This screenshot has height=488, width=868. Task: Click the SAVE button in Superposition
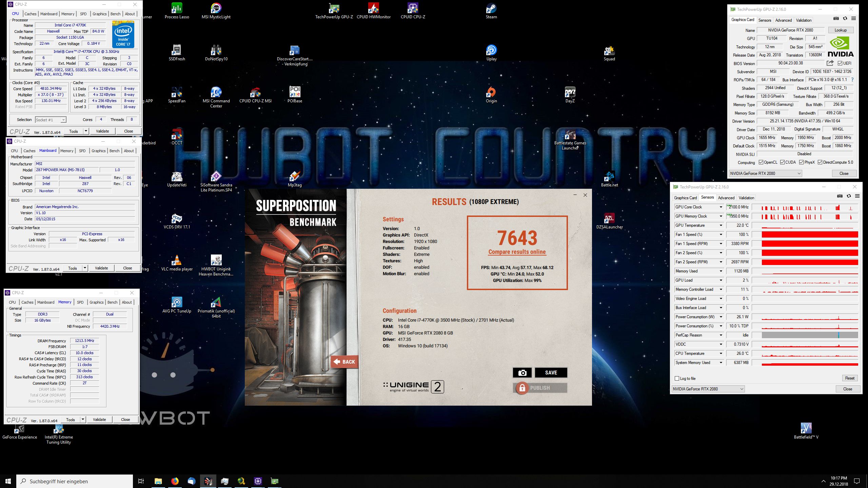pyautogui.click(x=551, y=372)
